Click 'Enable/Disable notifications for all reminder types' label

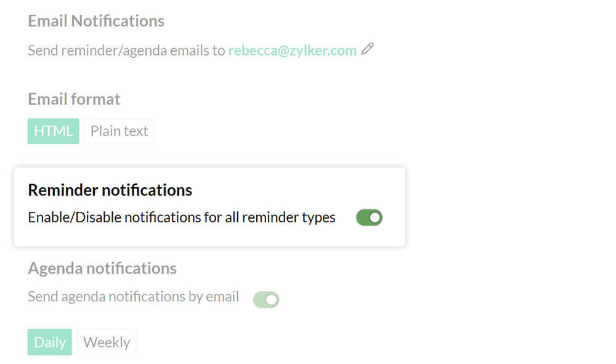[x=182, y=217]
